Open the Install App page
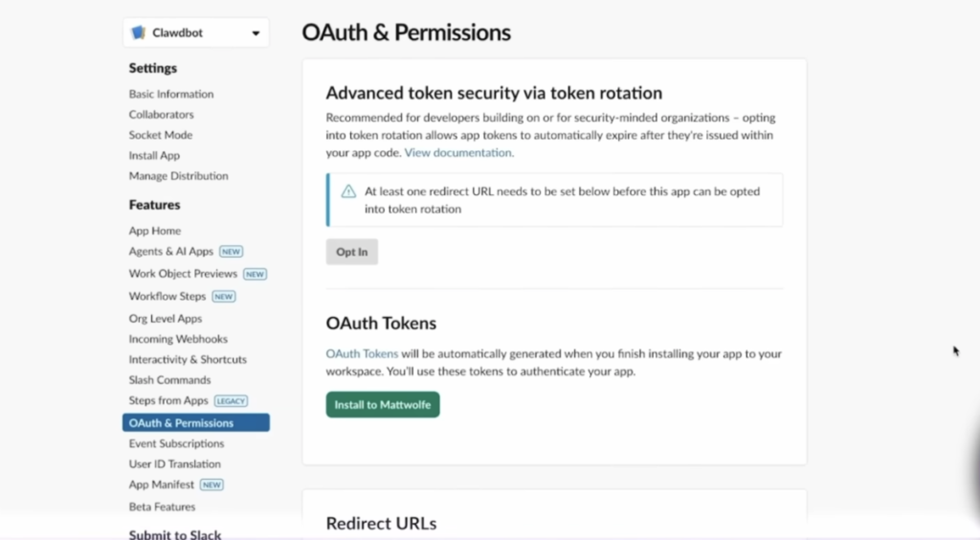Screen dimensions: 980x540 pos(154,155)
